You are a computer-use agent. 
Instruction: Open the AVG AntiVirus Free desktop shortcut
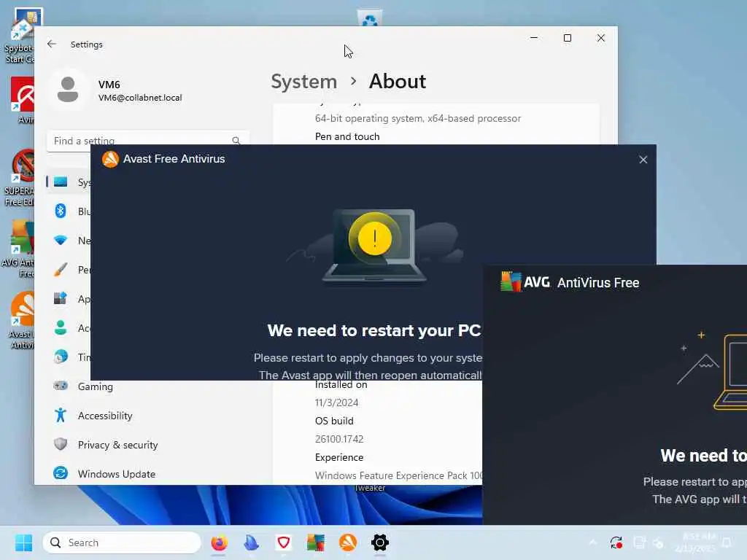19,249
